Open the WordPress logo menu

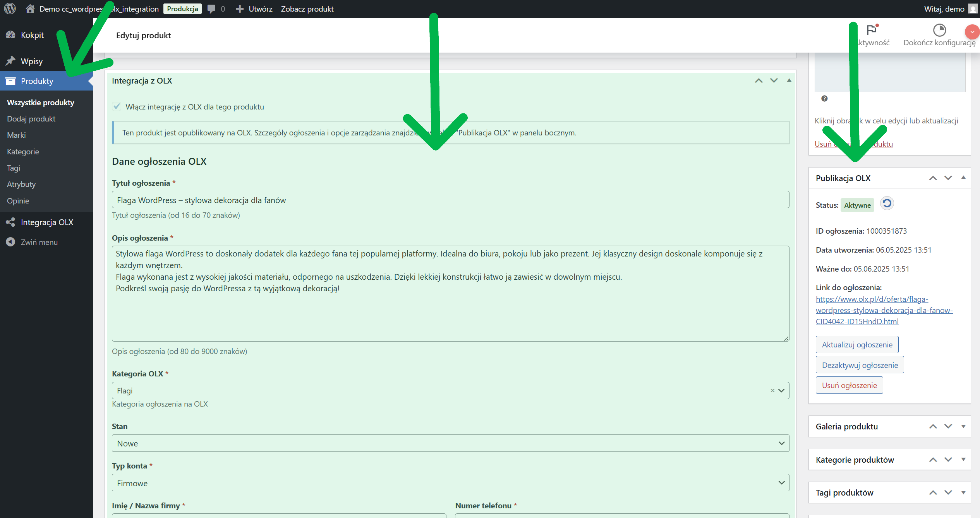point(10,9)
